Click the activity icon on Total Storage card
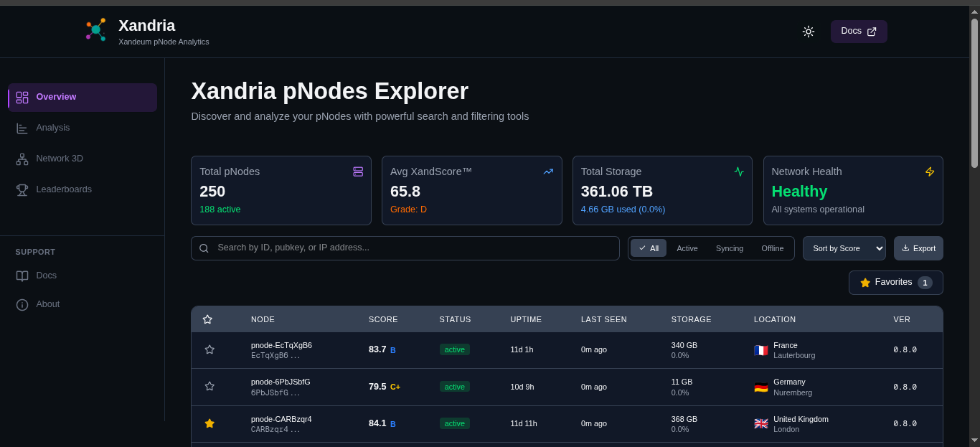The image size is (980, 447). pos(739,171)
